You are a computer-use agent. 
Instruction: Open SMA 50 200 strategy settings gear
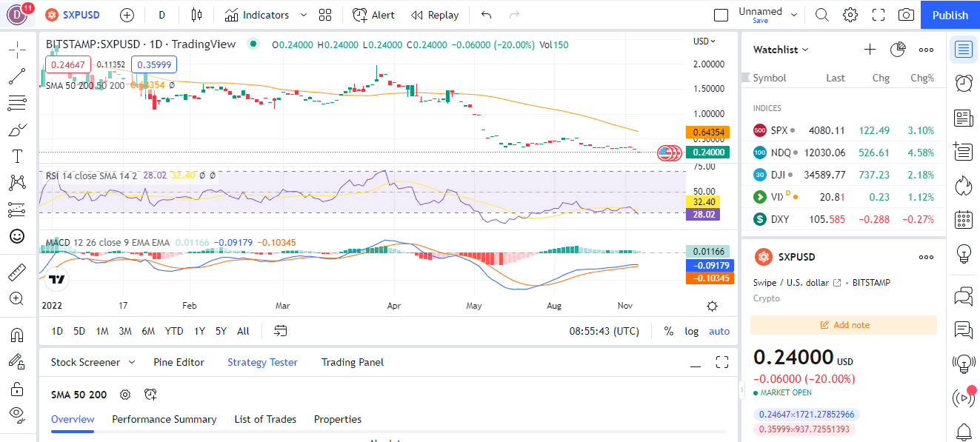[125, 395]
